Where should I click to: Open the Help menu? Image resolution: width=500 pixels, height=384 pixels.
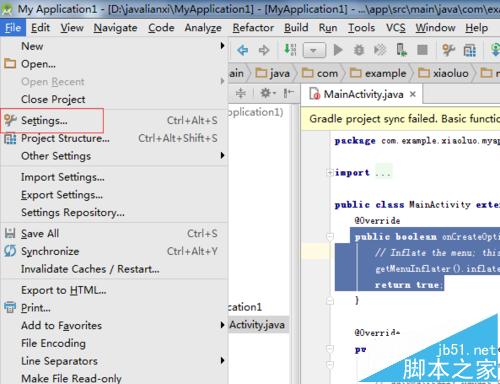[x=477, y=28]
